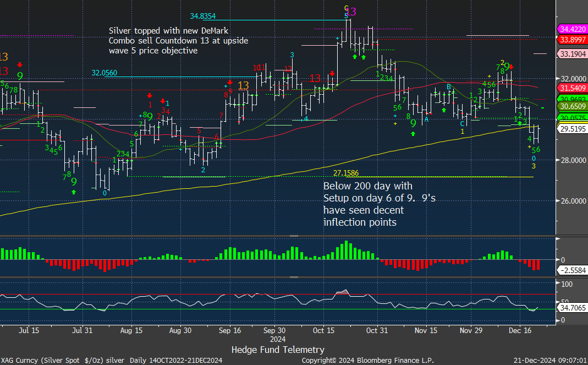588x365 pixels.
Task: Click the 21-Dec-2024 09:07:01 timestamp
Action: click(x=550, y=360)
